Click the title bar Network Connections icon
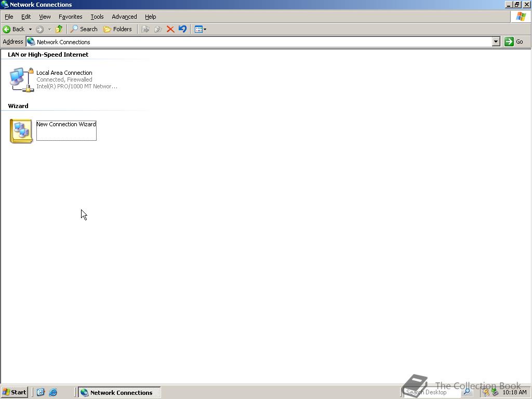Screen dimensions: 532x399 [x=4, y=4]
